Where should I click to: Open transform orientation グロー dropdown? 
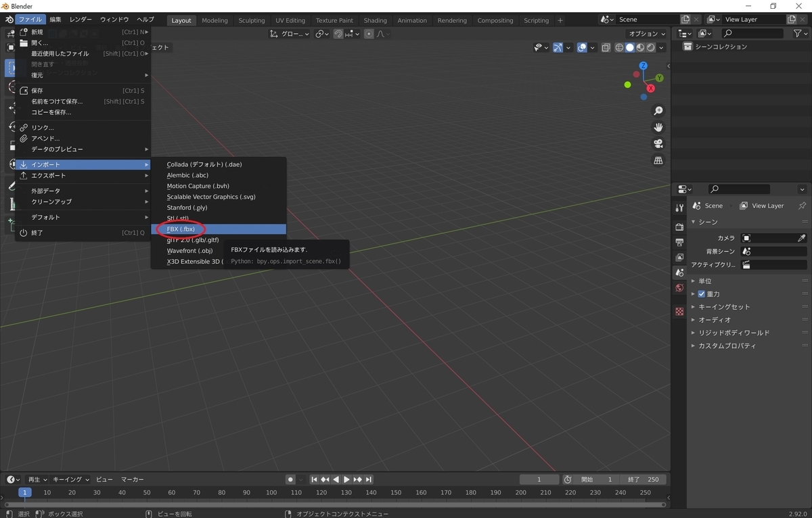(x=290, y=34)
